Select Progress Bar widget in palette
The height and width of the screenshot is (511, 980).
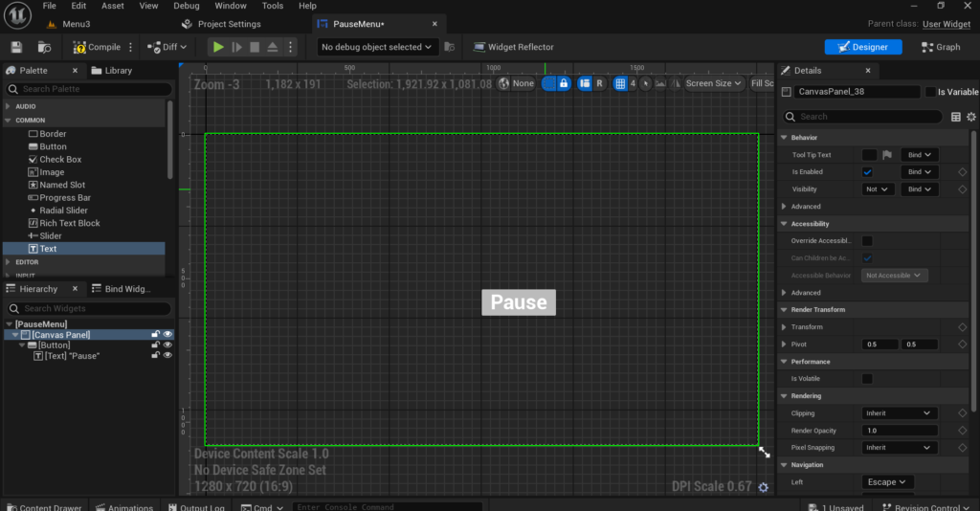[58, 197]
